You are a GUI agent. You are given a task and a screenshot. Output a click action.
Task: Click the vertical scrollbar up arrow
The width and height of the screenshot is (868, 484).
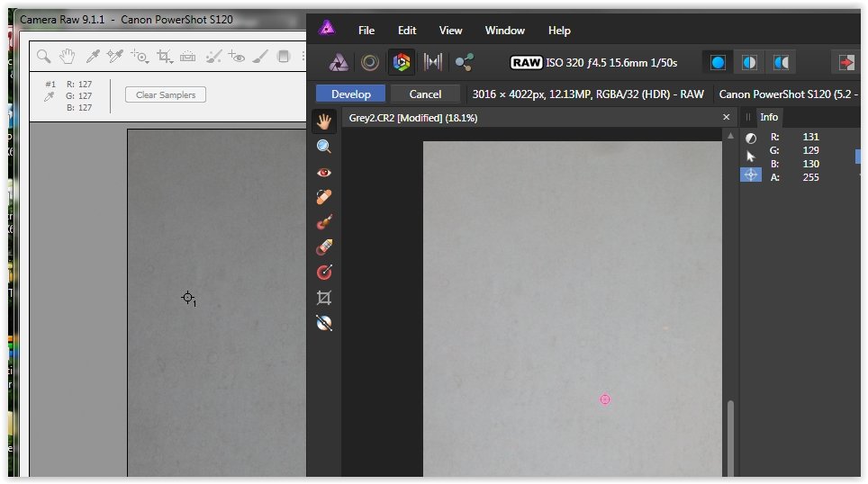731,136
